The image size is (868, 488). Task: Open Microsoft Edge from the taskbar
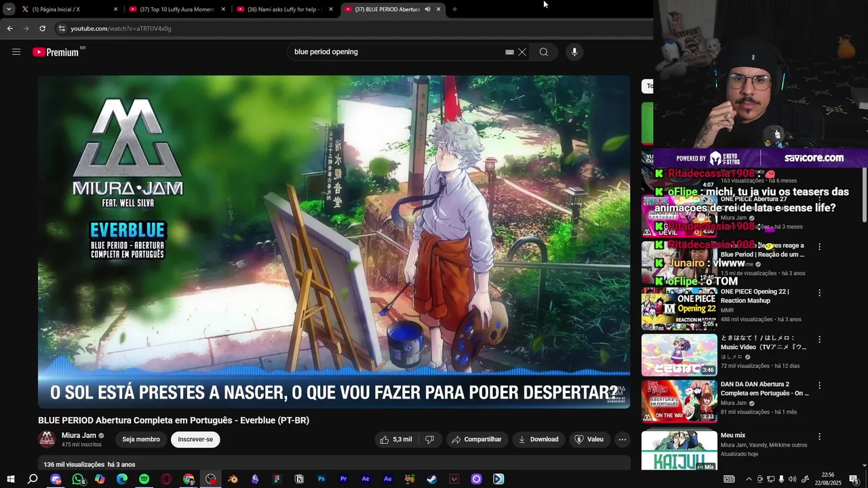pyautogui.click(x=122, y=479)
